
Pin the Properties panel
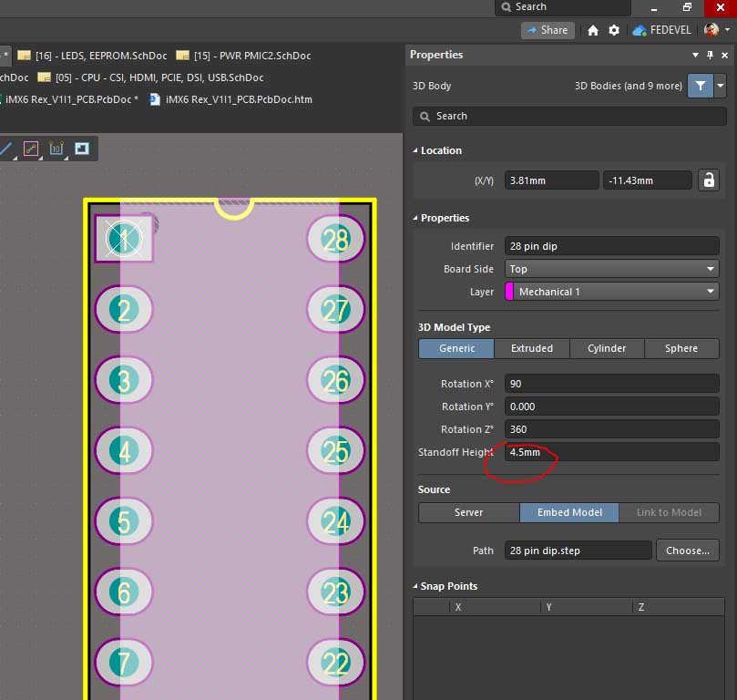point(710,56)
